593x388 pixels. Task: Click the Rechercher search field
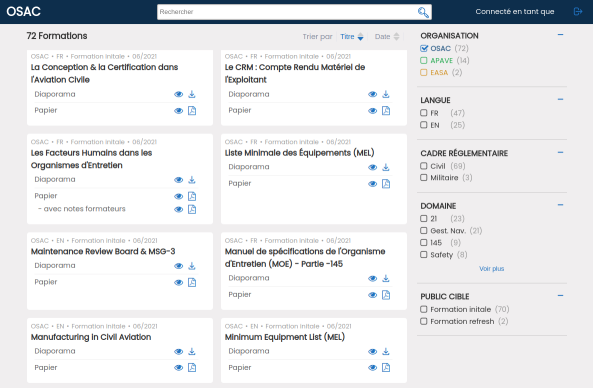[287, 12]
